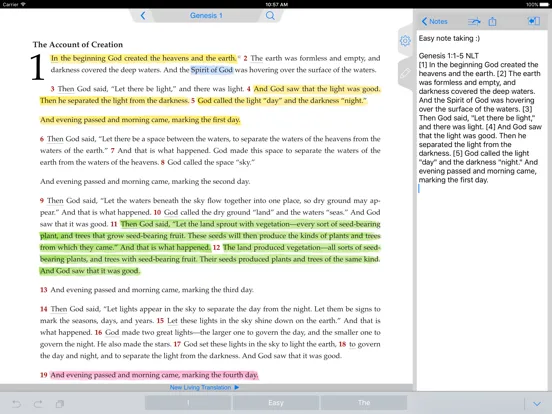Tap the paste clipboard icon in keyboard bar
This screenshot has height=414, width=552.
(x=60, y=404)
